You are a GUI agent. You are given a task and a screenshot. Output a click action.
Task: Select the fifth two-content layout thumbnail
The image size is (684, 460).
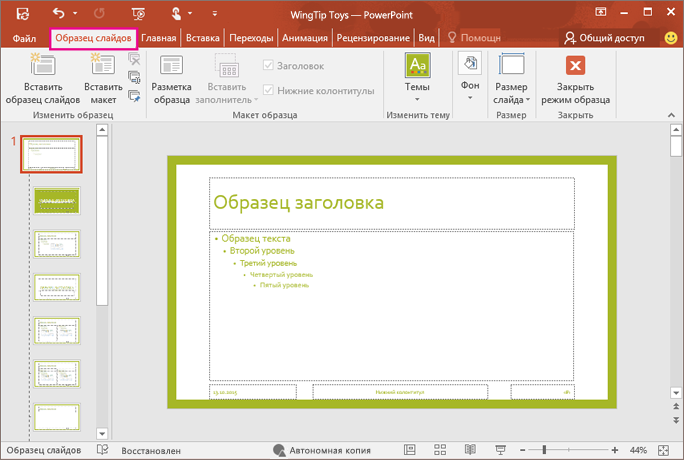pyautogui.click(x=57, y=331)
